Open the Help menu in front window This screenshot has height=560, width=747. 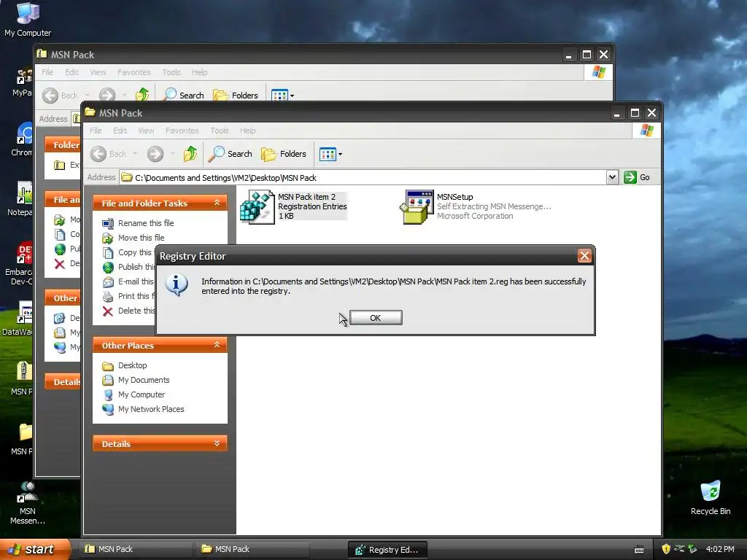pos(247,131)
